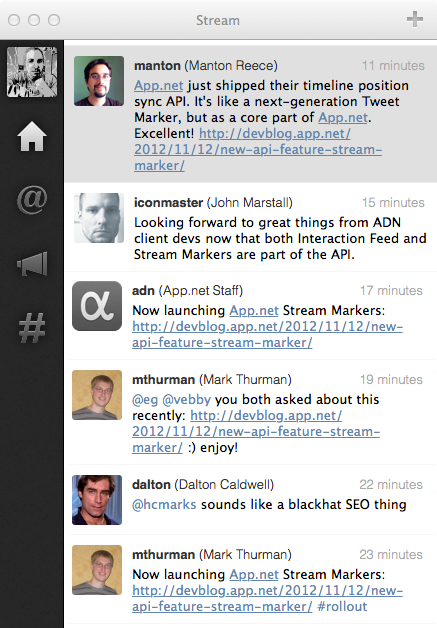The width and height of the screenshot is (437, 628).
Task: Click the @hcmarks mention
Action: click(x=164, y=504)
